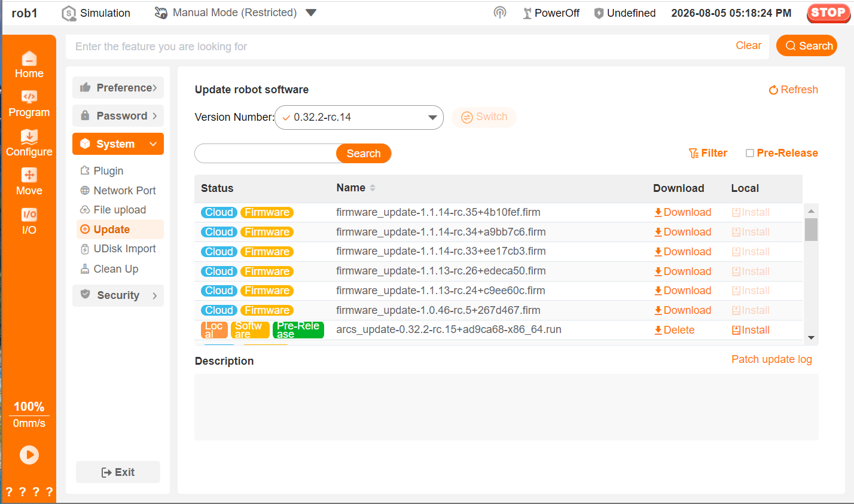Hit the red STOP button
The width and height of the screenshot is (854, 504).
point(828,13)
